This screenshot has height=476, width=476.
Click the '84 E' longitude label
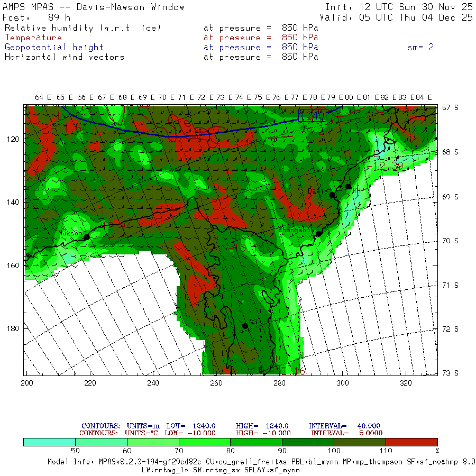pos(424,97)
